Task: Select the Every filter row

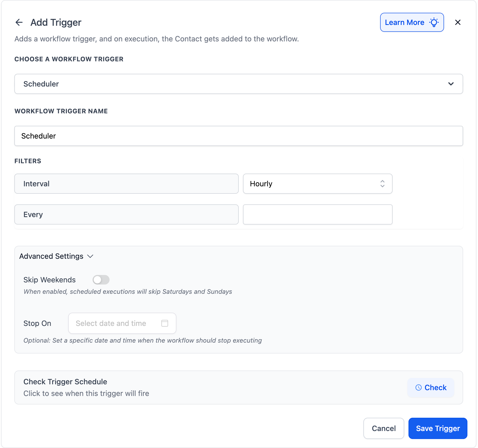Action: click(x=126, y=214)
